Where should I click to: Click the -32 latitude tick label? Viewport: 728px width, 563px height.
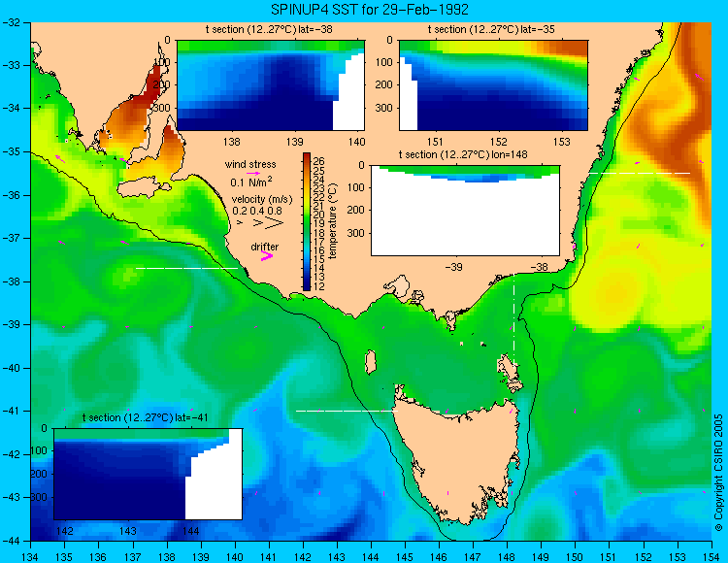point(11,21)
